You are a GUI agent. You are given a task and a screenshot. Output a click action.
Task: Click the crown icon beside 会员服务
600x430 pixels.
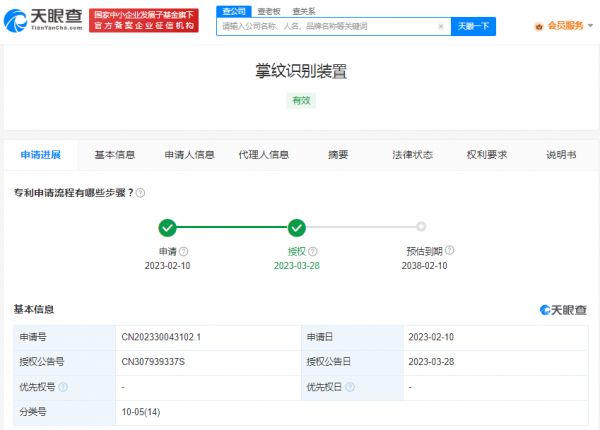pyautogui.click(x=540, y=26)
